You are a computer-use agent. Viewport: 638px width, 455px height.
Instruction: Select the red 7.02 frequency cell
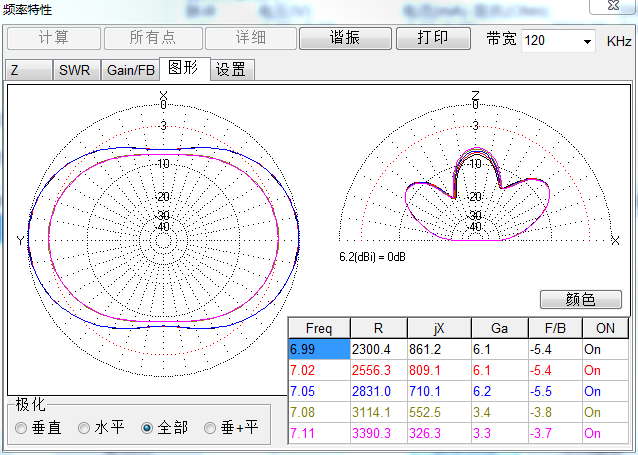pyautogui.click(x=319, y=370)
